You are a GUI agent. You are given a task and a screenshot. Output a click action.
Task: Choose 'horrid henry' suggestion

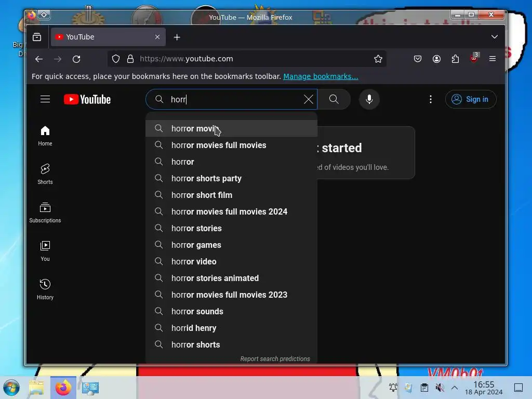point(231,328)
